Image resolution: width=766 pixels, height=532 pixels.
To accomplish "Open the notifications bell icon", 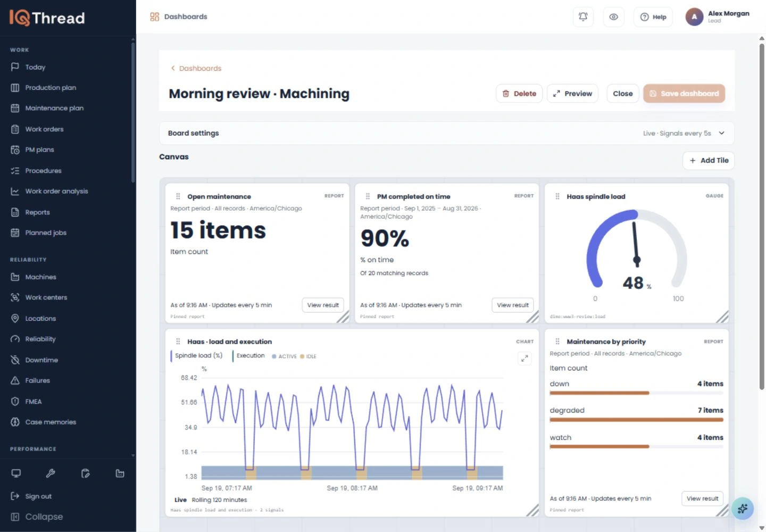I will 583,17.
